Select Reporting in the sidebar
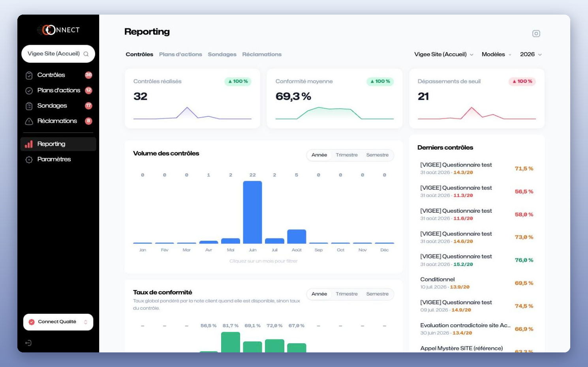This screenshot has height=367, width=588. (x=58, y=144)
